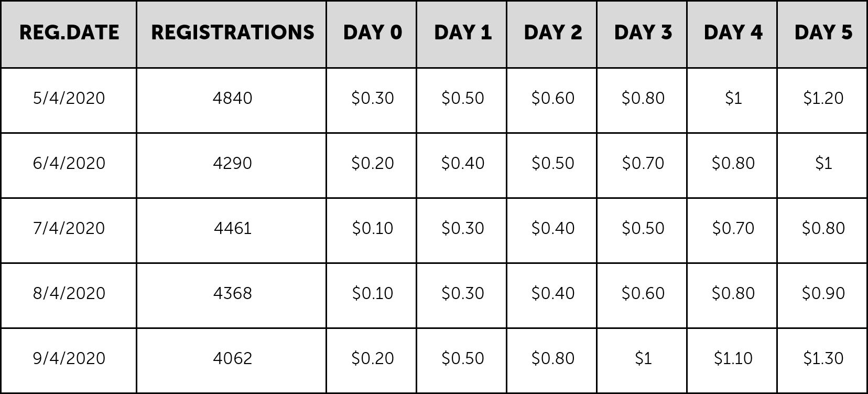Select the $1.30 cell in last row
Screen dimensions: 868x394
[x=822, y=360]
